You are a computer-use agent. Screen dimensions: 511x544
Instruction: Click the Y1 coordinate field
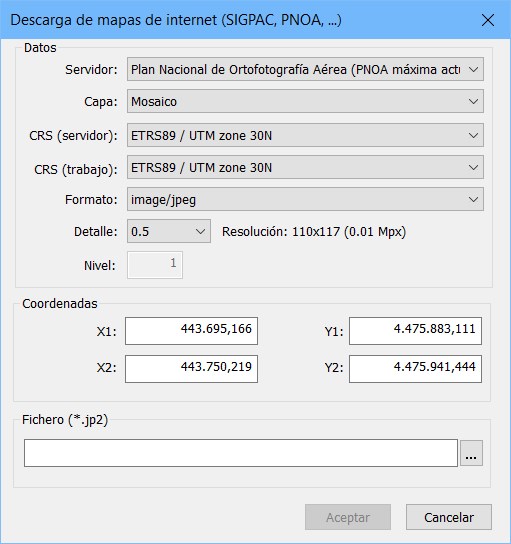(x=415, y=331)
